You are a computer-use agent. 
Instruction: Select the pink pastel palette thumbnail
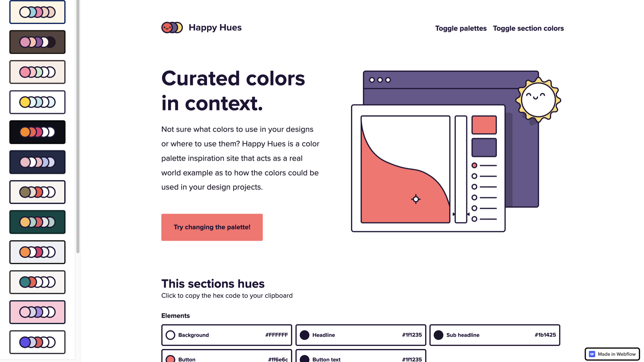click(x=37, y=312)
